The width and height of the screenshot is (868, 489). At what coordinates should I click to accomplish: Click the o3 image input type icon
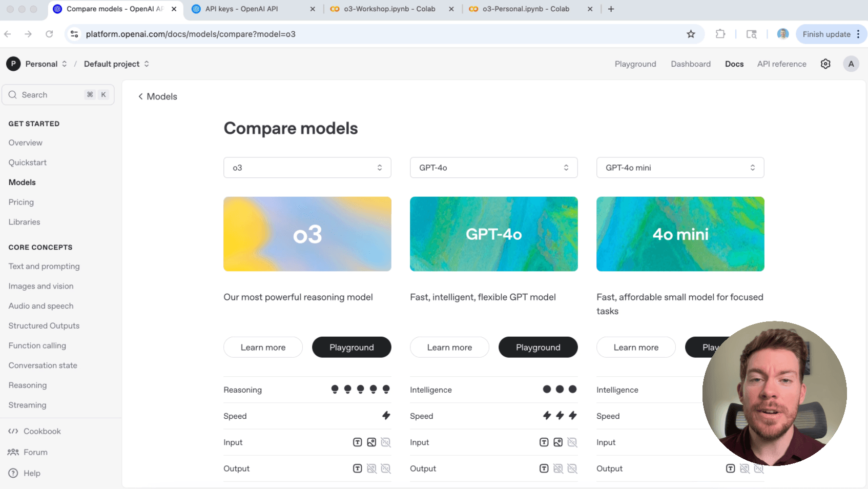point(371,442)
